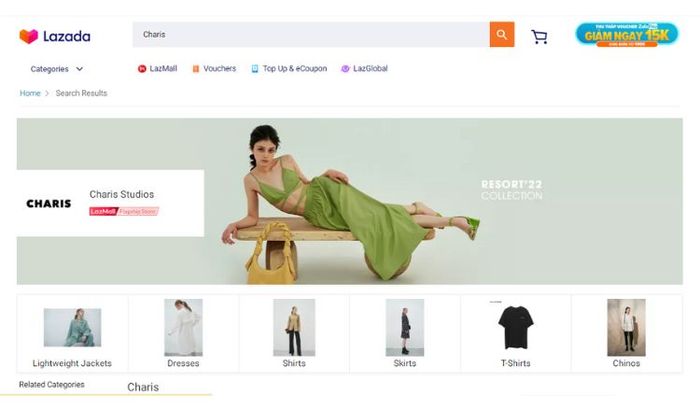Click the orange search magnifier button
Viewport: 700px width, 411px height.
point(502,34)
